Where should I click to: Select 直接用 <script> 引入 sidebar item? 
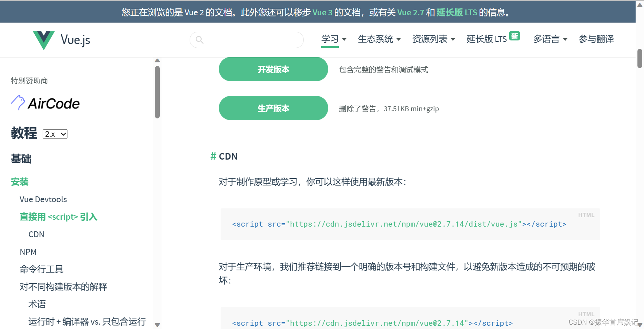pos(58,217)
